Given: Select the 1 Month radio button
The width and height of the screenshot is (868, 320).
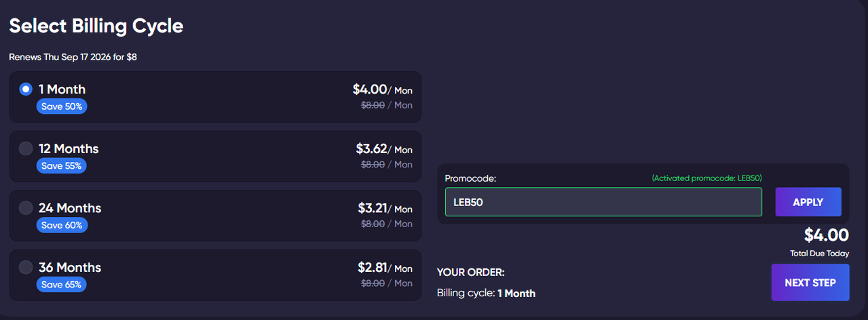Looking at the screenshot, I should 26,89.
